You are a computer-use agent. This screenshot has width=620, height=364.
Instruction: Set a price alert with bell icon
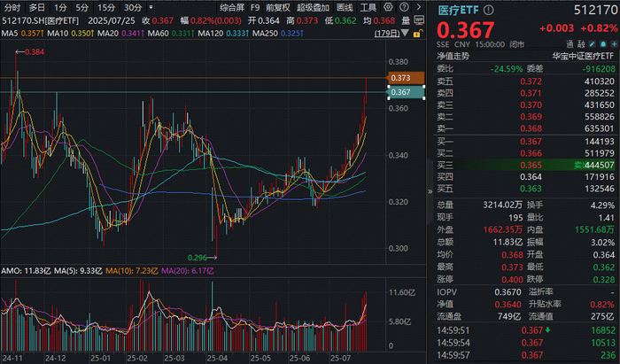pyautogui.click(x=603, y=44)
